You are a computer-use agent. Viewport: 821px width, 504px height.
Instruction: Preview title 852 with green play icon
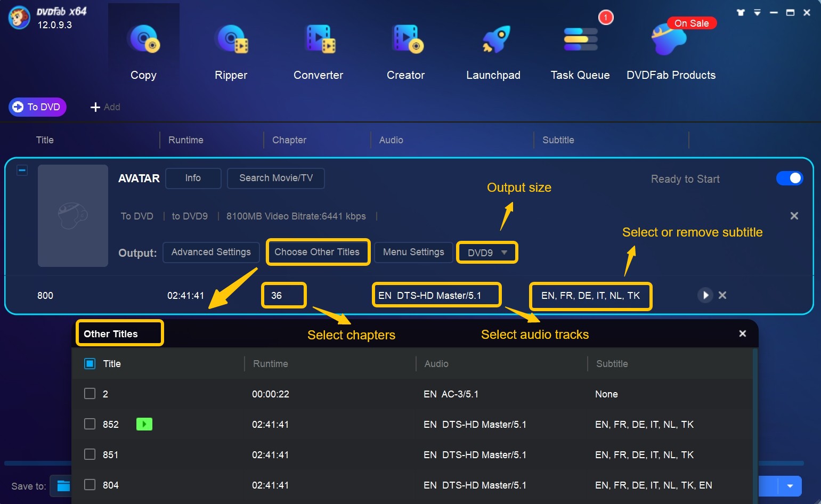tap(144, 424)
